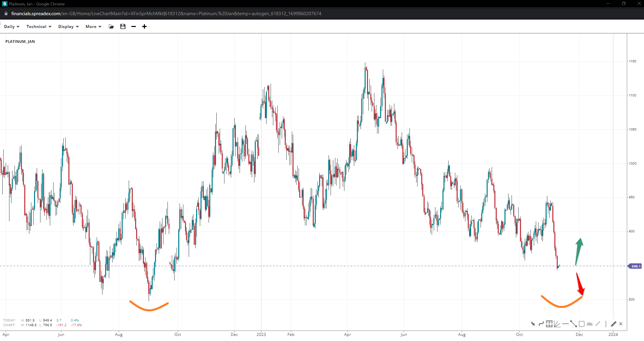Zoom out using the minus icon

coord(133,27)
